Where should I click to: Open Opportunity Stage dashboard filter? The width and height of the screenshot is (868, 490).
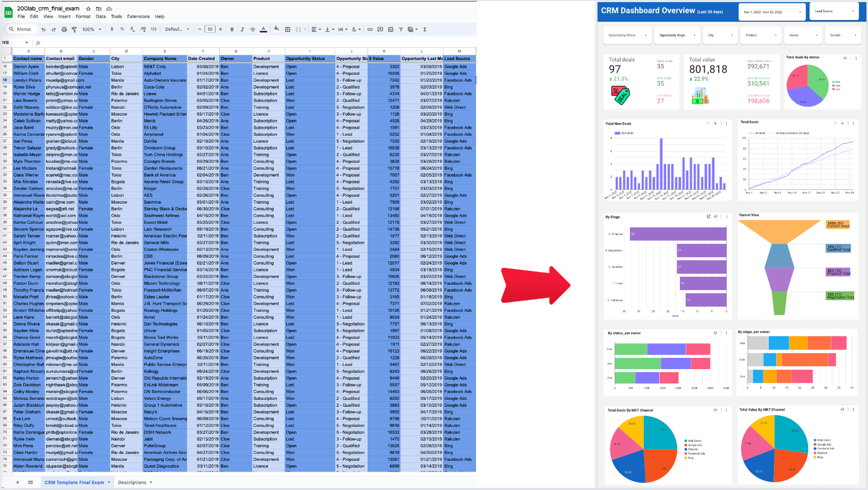coord(677,35)
